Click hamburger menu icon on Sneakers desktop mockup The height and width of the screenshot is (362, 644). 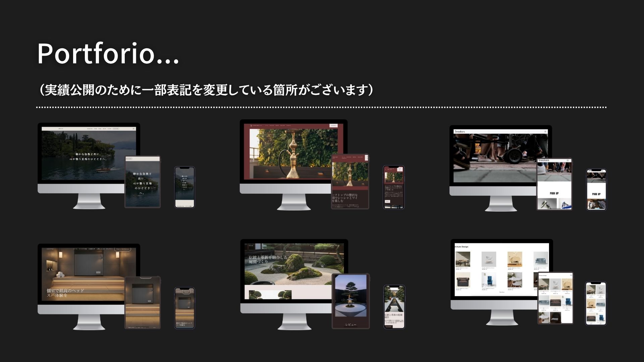545,132
